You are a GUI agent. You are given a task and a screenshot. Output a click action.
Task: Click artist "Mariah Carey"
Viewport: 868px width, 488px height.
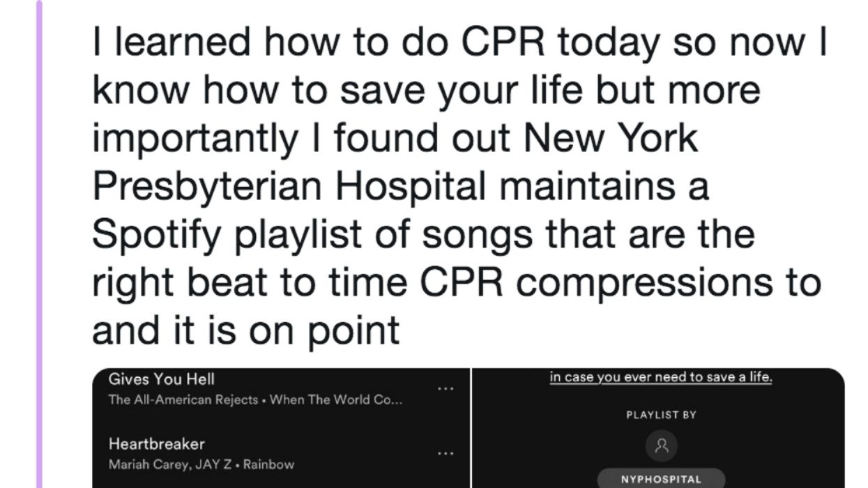coord(144,464)
